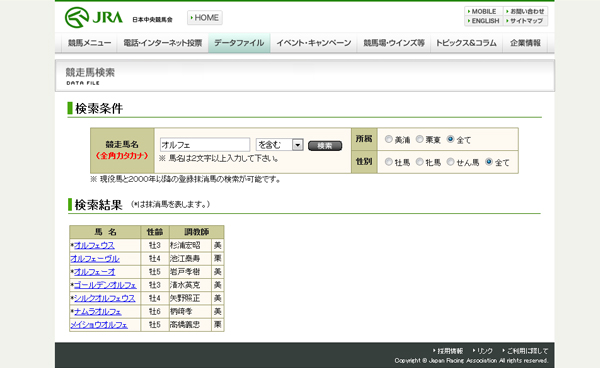Open オルフェウス horse link

tap(94, 245)
